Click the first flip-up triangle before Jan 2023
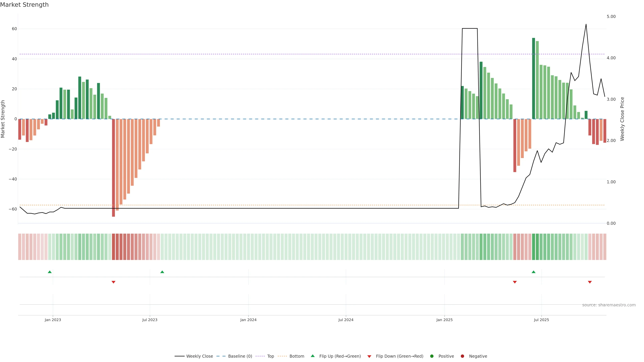This screenshot has width=644, height=362. tap(50, 272)
